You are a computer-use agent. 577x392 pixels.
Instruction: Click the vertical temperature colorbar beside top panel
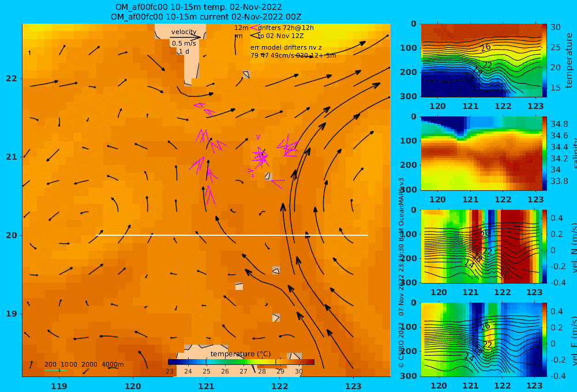[x=545, y=61]
